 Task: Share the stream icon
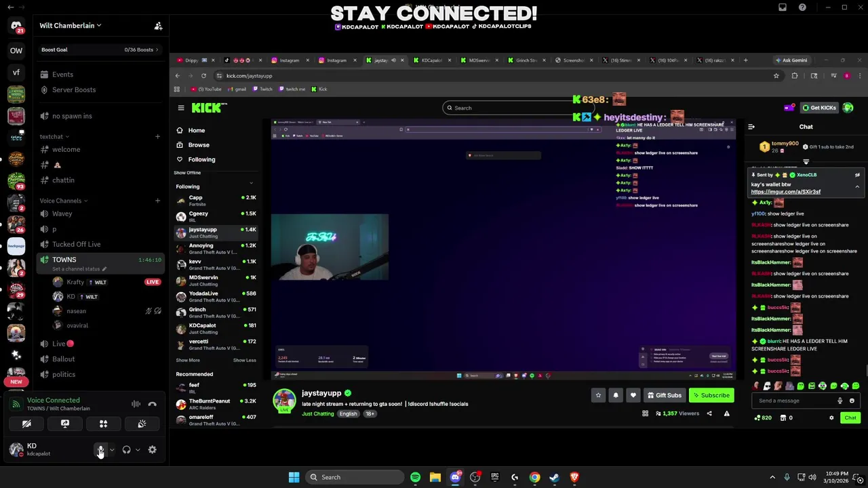click(x=709, y=413)
